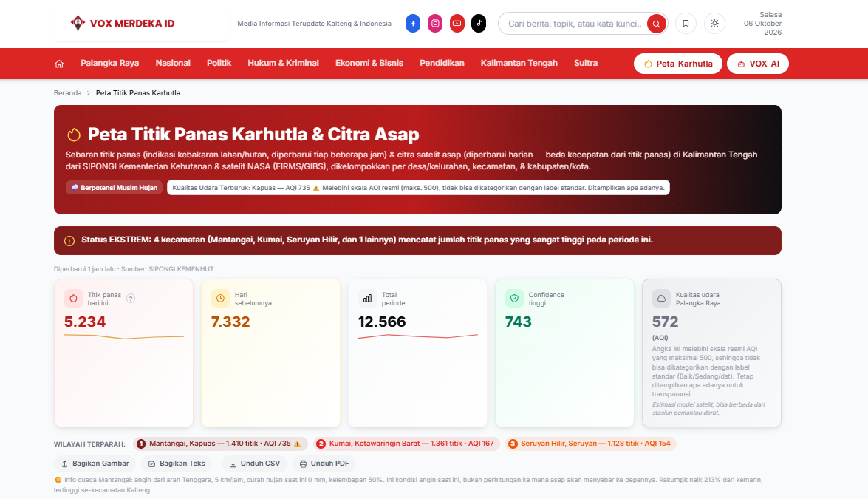
Task: Toggle light/dark theme sun icon
Action: 714,23
